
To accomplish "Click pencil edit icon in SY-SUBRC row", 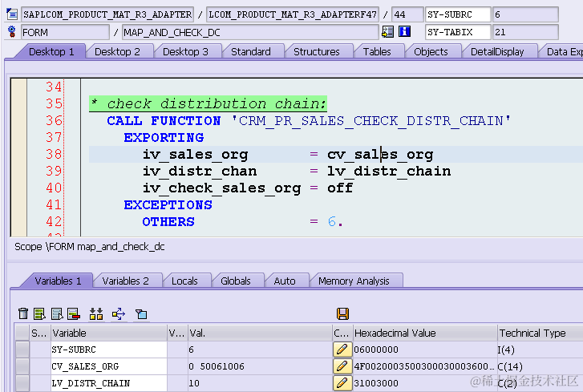I will [x=342, y=350].
